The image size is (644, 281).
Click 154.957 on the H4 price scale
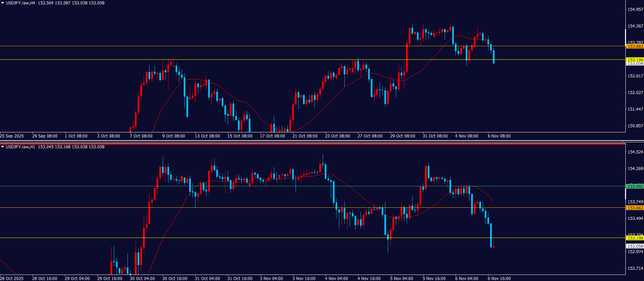635,10
